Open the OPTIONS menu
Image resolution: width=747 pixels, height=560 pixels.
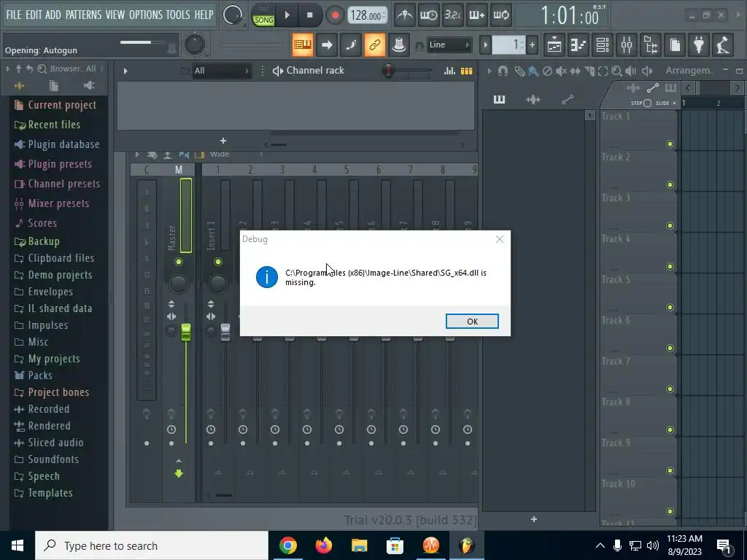(x=146, y=15)
